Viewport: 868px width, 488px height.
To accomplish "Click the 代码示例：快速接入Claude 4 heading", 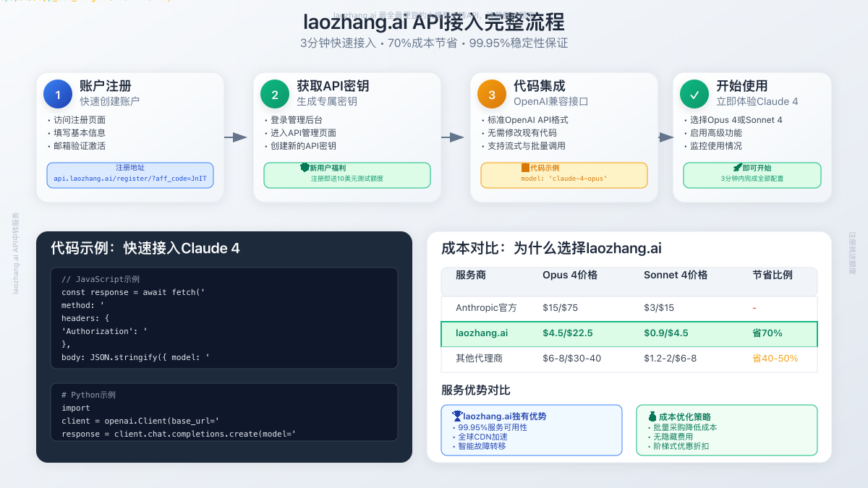I will click(x=145, y=248).
